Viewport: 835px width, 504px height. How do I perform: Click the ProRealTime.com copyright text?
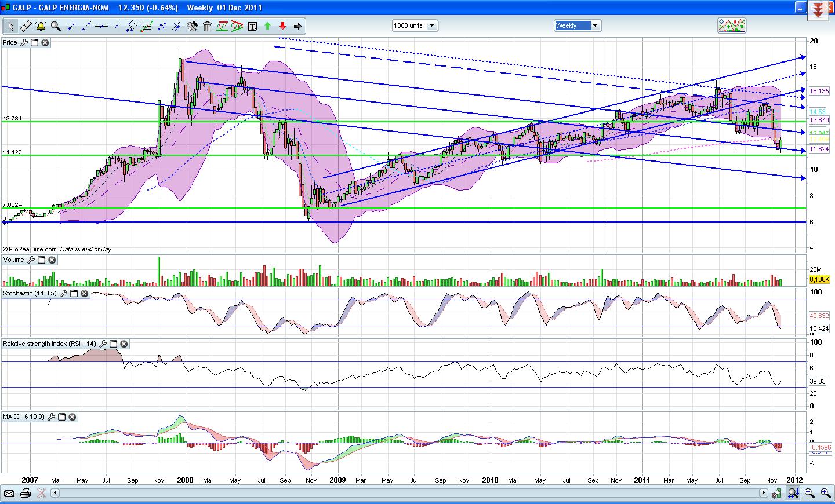(x=30, y=249)
